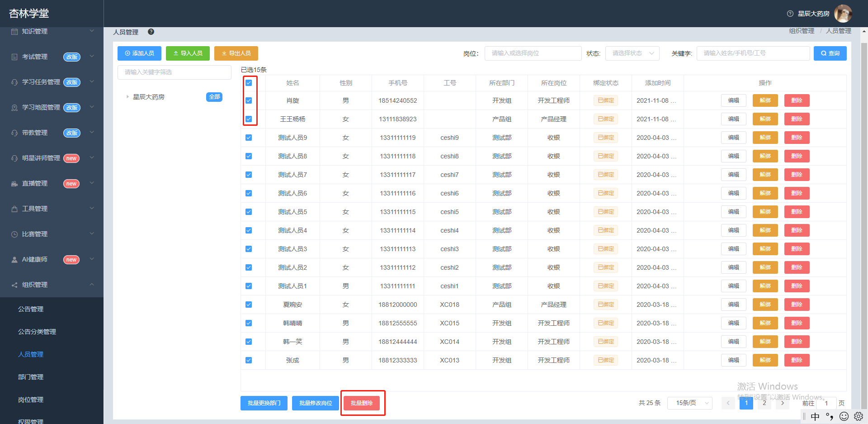868x424 pixels.
Task: Open the IME settings gear in the tray
Action: pyautogui.click(x=858, y=416)
